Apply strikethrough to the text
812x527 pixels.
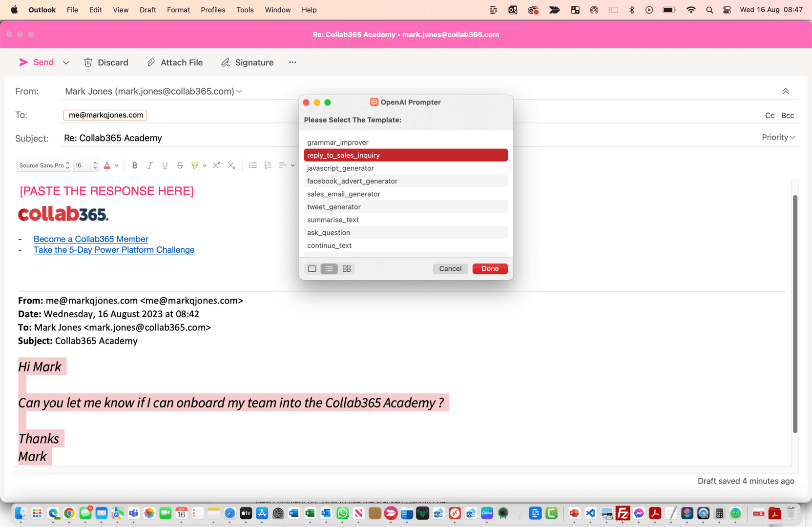point(180,165)
